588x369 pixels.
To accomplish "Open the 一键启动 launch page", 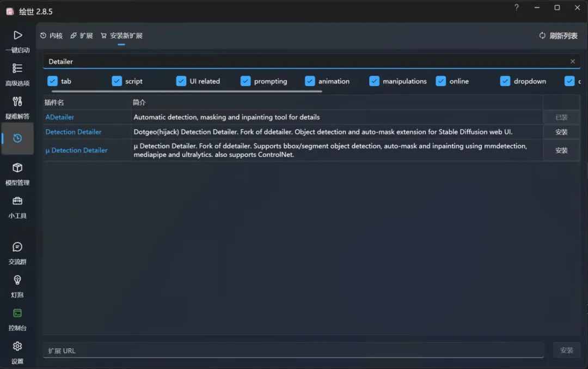I will point(17,41).
